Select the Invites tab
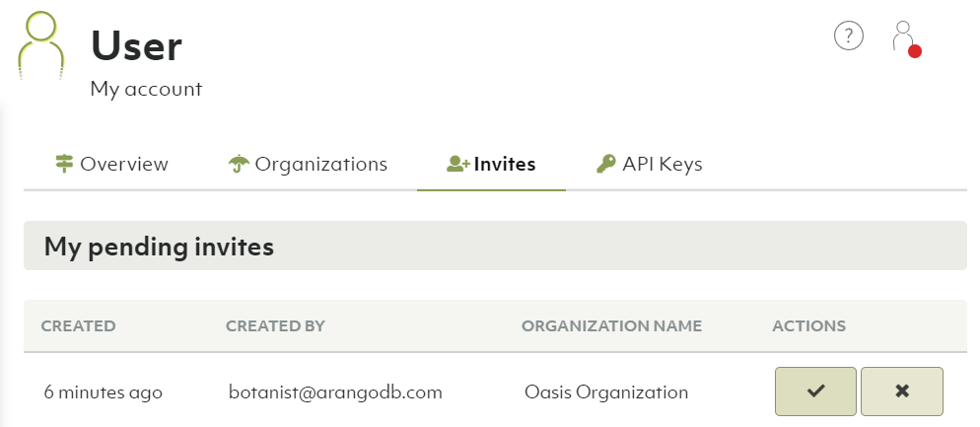Image resolution: width=980 pixels, height=427 pixels. 491,164
